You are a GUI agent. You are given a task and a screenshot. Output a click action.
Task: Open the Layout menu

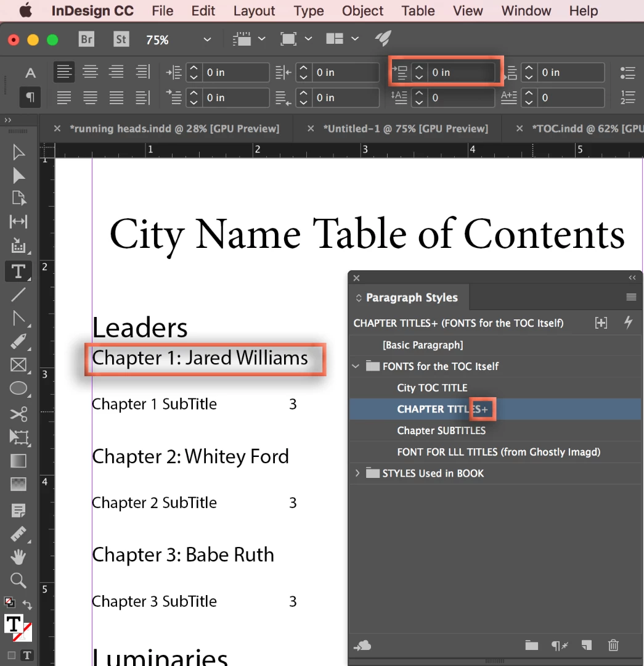pyautogui.click(x=254, y=10)
